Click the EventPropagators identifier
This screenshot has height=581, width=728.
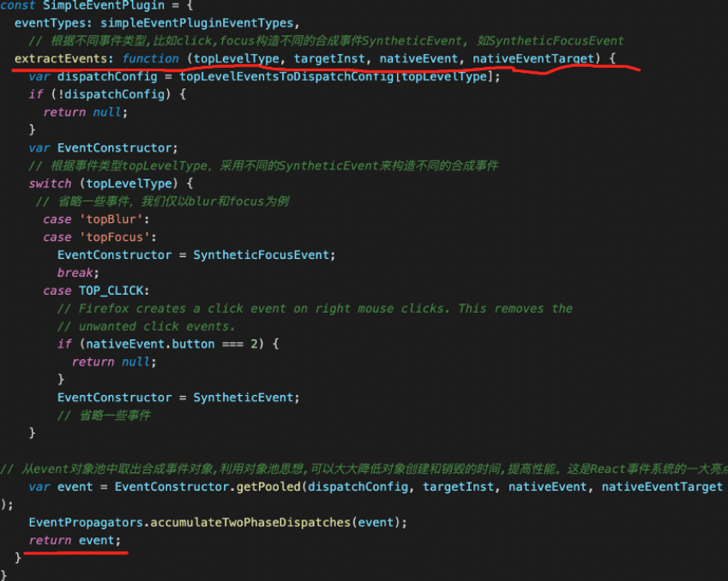point(86,523)
